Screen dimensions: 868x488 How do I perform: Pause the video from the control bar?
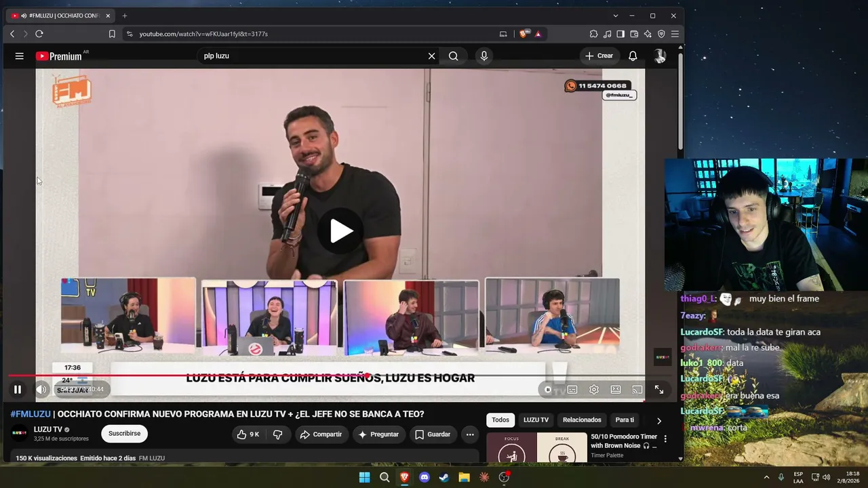tap(18, 389)
